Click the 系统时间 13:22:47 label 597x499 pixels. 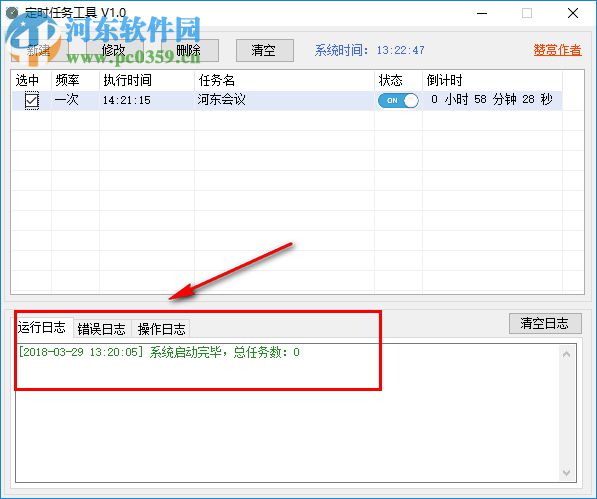click(x=369, y=50)
